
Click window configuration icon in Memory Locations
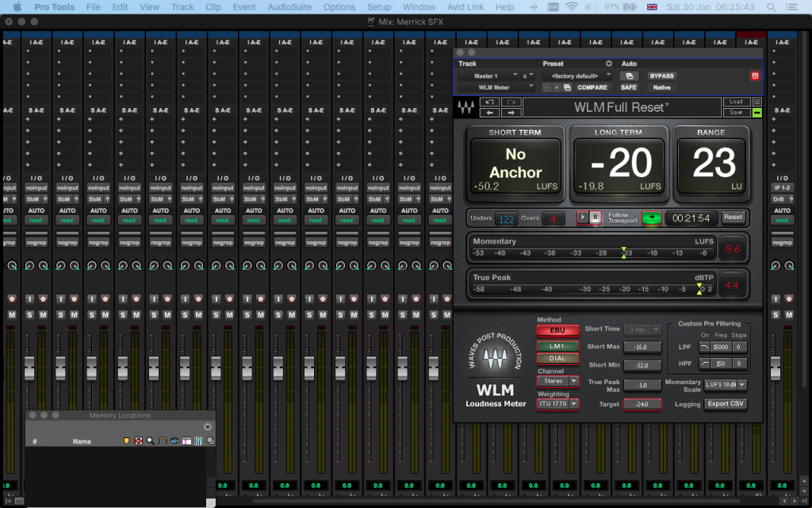click(x=210, y=441)
